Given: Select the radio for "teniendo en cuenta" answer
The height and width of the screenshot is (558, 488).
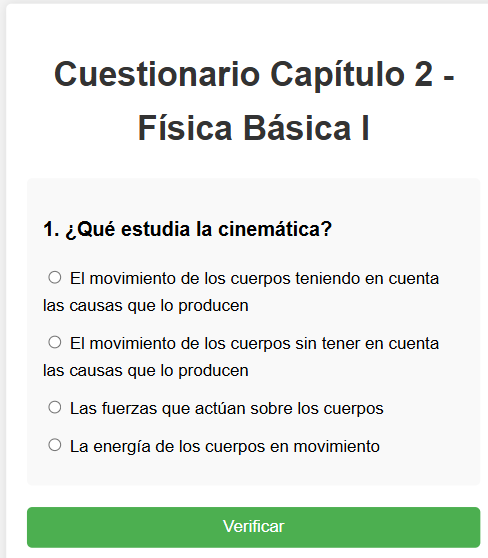Looking at the screenshot, I should pos(55,277).
